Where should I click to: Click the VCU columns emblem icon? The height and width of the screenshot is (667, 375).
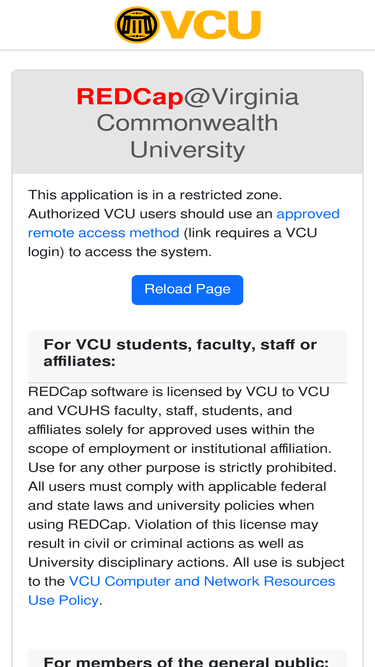point(137,25)
